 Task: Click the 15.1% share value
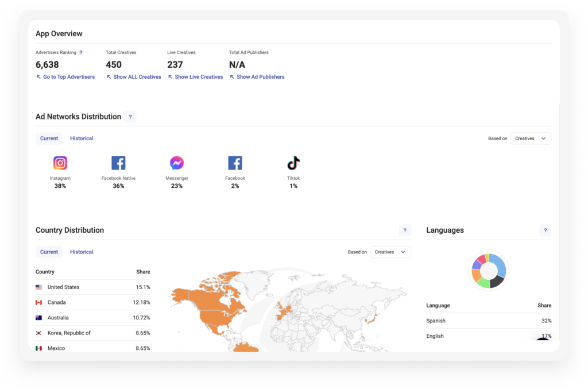pos(143,287)
